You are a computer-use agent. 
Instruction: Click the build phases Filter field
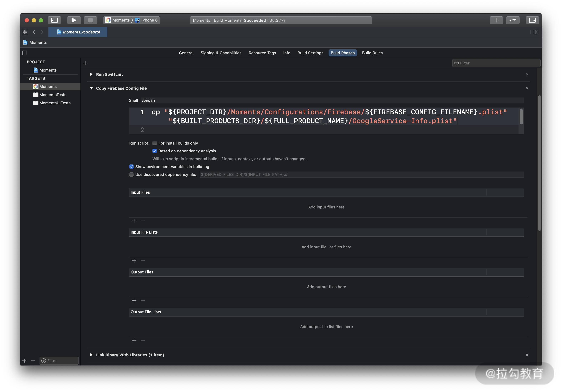tap(498, 63)
